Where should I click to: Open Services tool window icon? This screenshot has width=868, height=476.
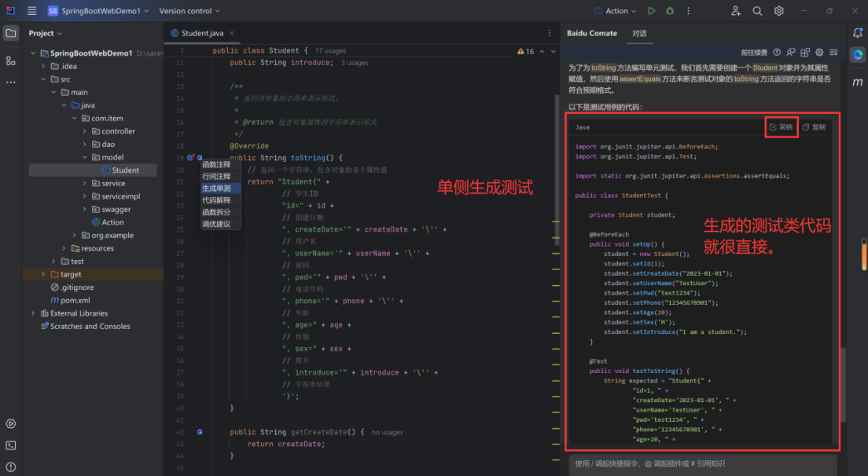[10, 424]
